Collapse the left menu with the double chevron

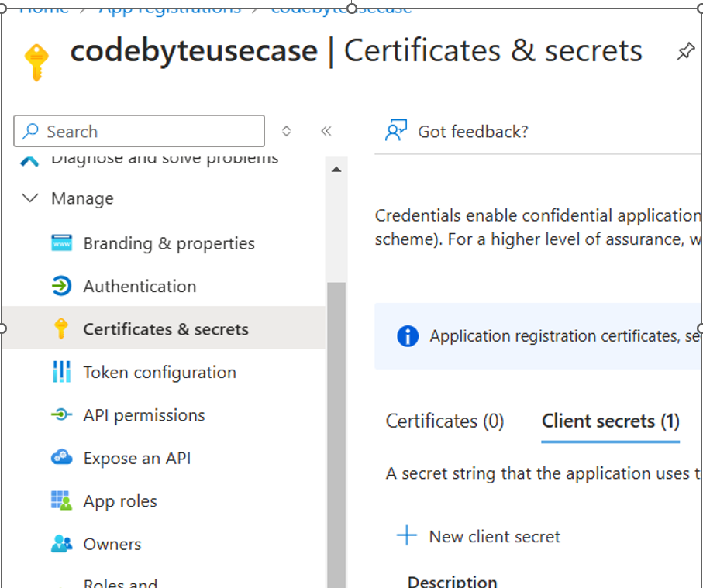(326, 130)
